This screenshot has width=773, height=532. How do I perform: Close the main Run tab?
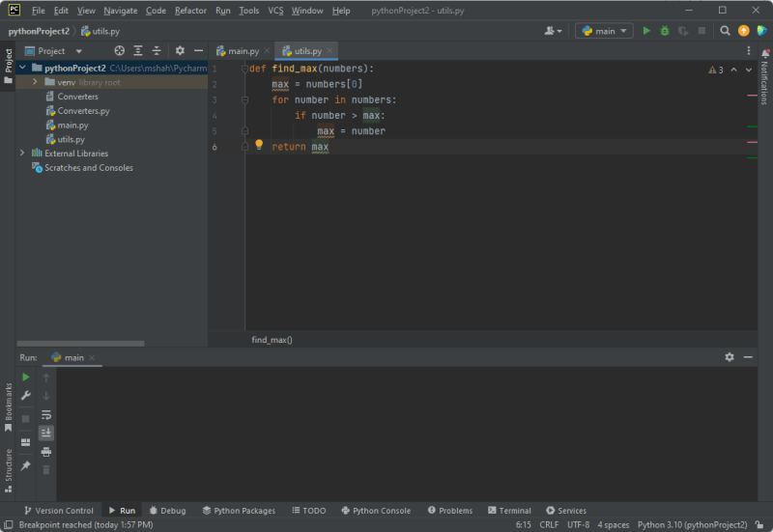point(92,357)
